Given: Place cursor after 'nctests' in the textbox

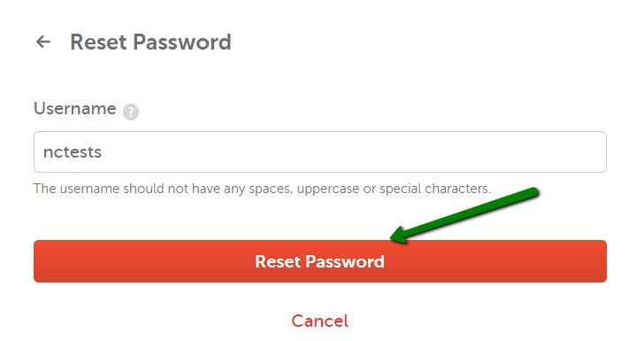Looking at the screenshot, I should pyautogui.click(x=103, y=152).
